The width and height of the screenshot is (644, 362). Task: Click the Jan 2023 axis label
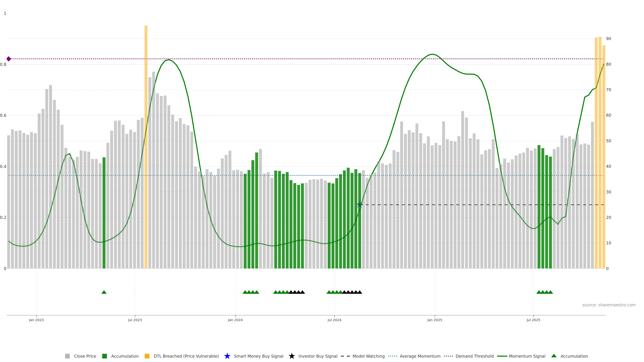36,320
